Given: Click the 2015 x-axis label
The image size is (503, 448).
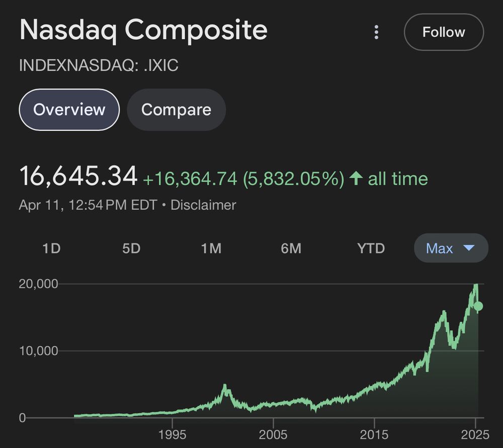Looking at the screenshot, I should tap(374, 434).
